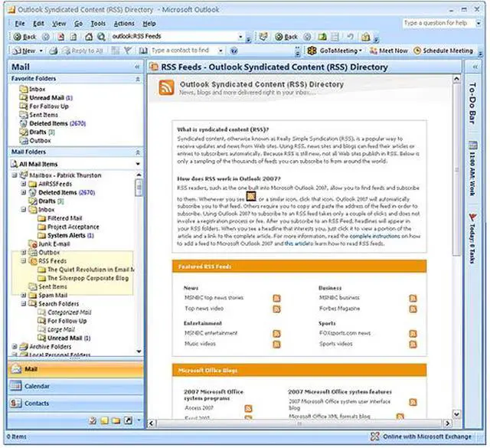
Task: Expand the To-Do Bar with the chevron
Action: pos(475,67)
